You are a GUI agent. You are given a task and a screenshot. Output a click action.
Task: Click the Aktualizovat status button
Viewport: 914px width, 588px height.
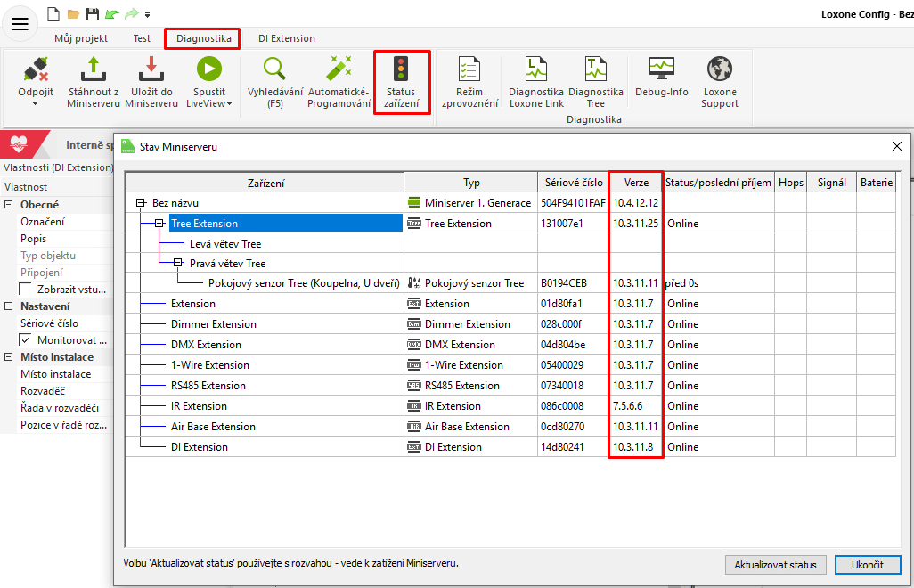[x=775, y=565]
